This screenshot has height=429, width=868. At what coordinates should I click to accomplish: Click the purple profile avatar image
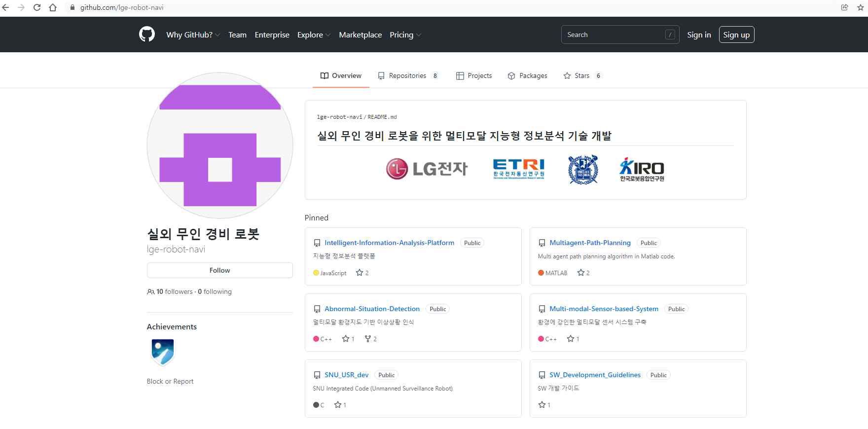pyautogui.click(x=220, y=145)
